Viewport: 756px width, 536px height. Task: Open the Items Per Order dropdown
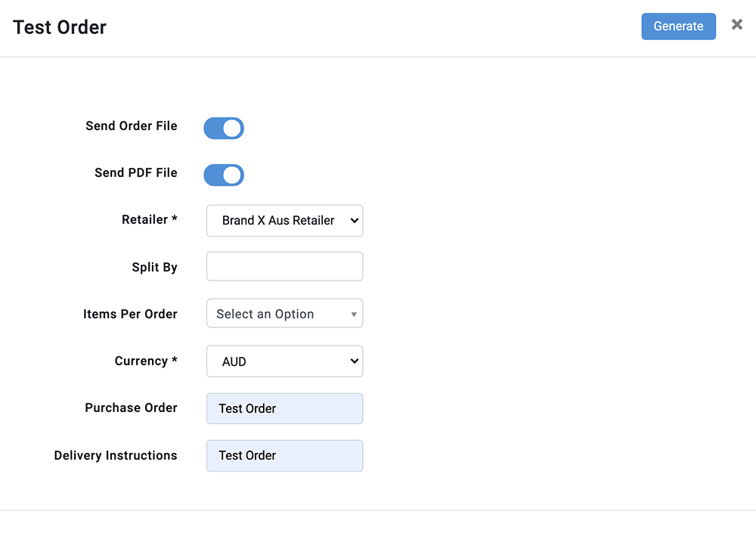point(284,313)
